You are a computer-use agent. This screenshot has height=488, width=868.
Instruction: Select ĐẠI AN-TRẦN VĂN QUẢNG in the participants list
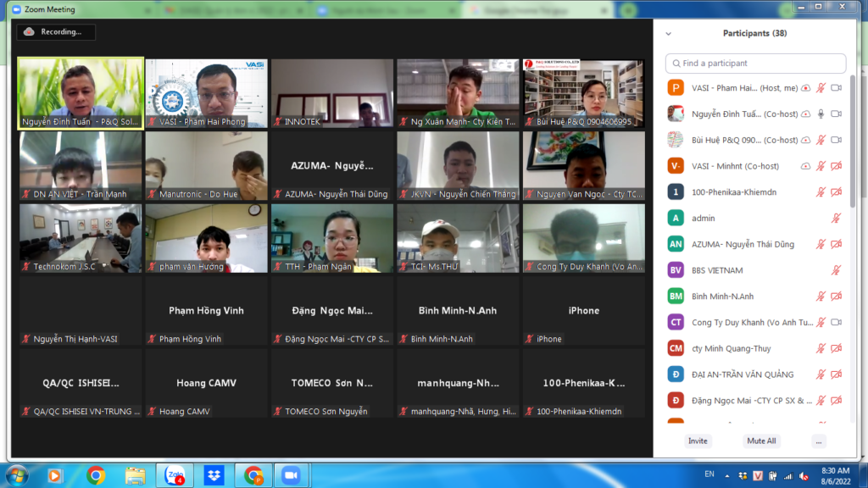tap(743, 374)
